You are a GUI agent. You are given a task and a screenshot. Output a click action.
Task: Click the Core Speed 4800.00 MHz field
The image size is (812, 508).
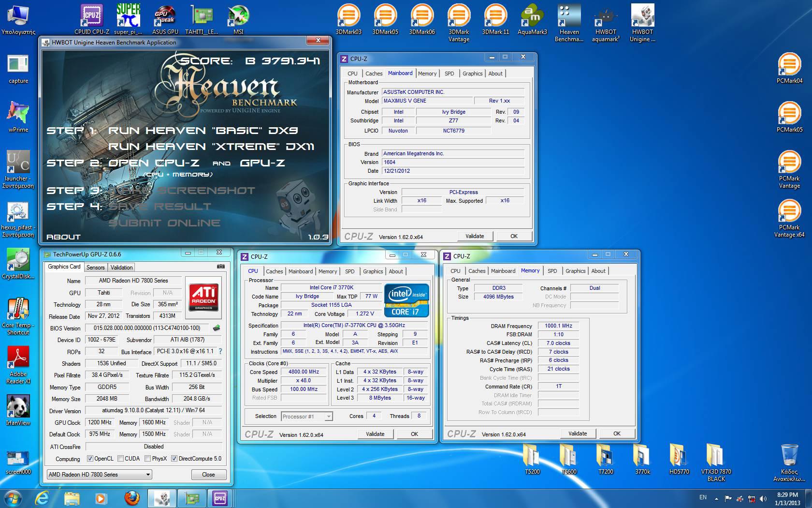coord(304,372)
